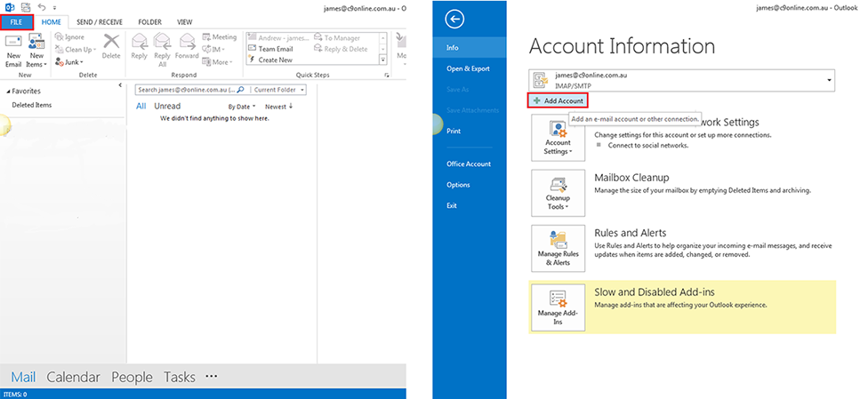Toggle Newest sort order

[279, 107]
